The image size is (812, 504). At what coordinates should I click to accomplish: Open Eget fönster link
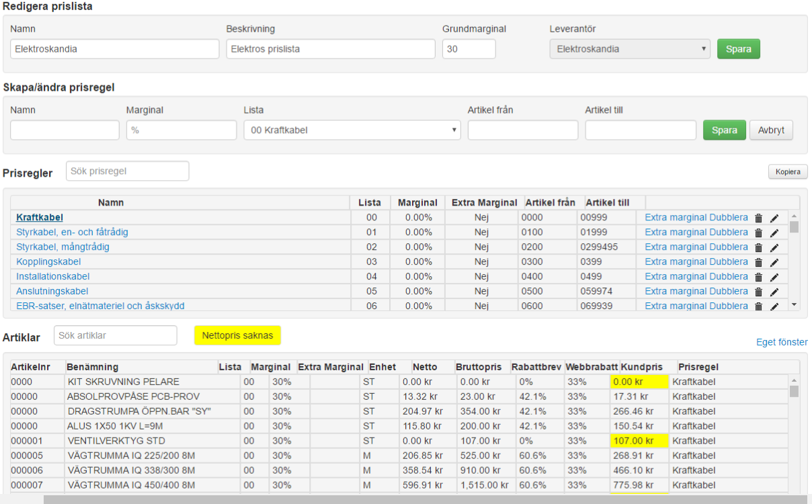point(782,342)
